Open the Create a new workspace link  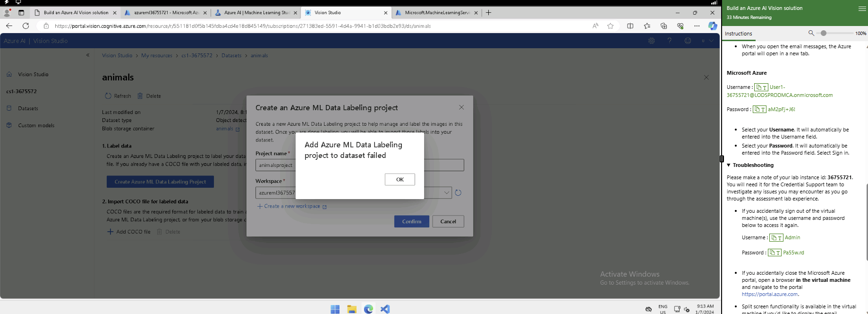(292, 206)
